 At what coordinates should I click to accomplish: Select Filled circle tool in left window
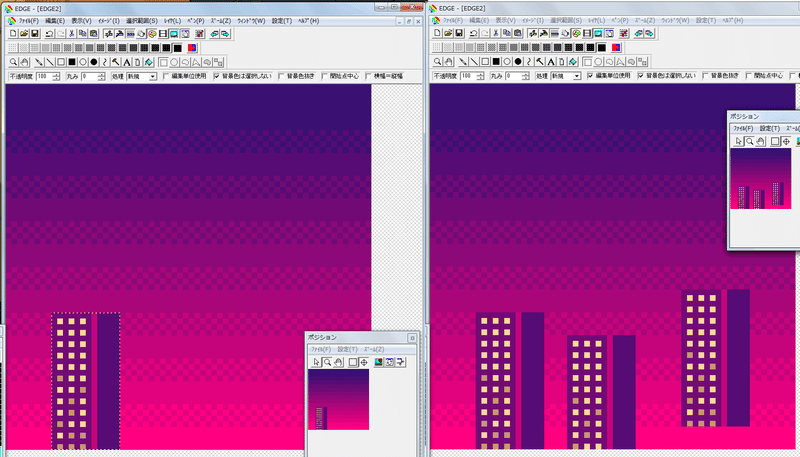point(94,62)
